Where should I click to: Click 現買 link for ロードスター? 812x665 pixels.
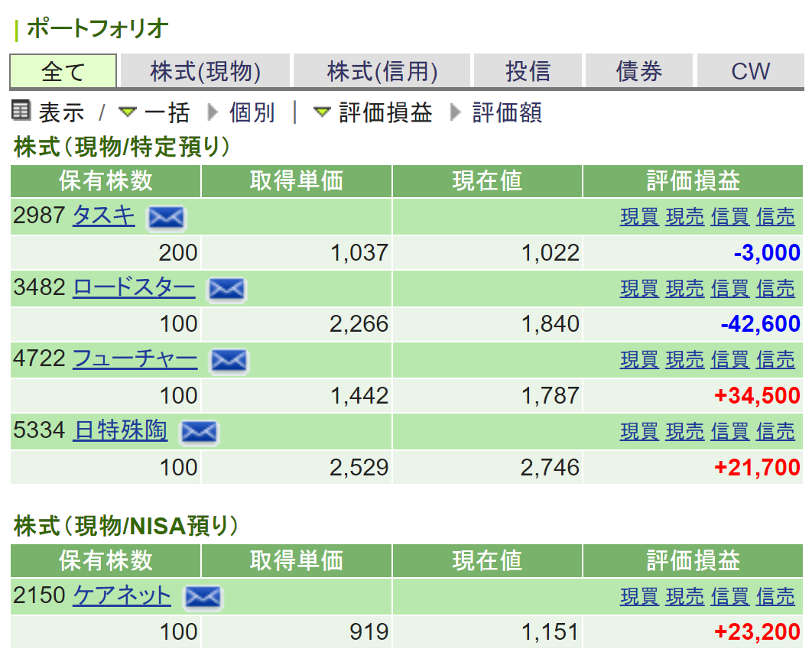coord(639,289)
